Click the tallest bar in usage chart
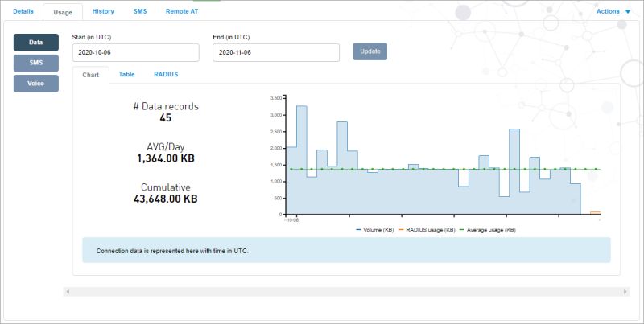The width and height of the screenshot is (644, 324). click(x=301, y=160)
